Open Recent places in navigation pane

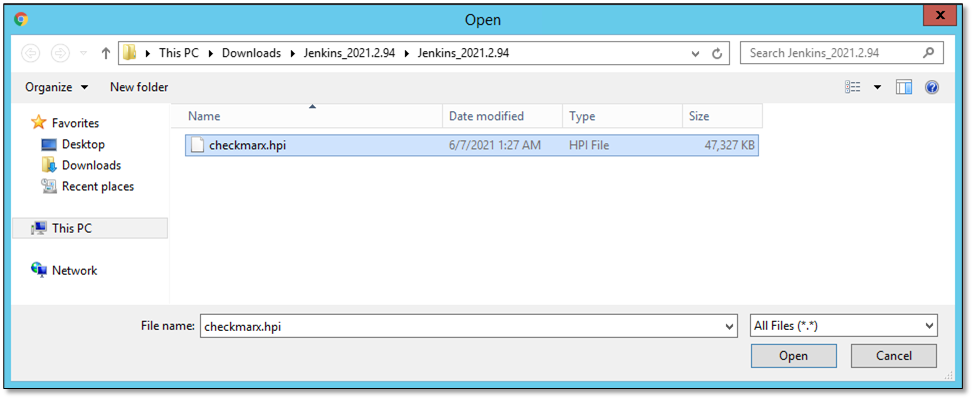click(x=87, y=186)
